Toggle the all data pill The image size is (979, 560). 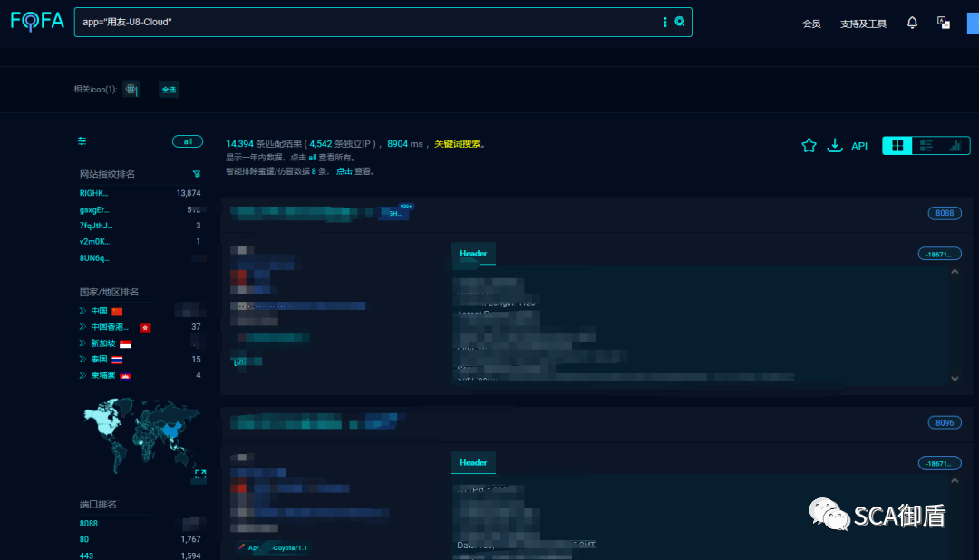tap(188, 141)
